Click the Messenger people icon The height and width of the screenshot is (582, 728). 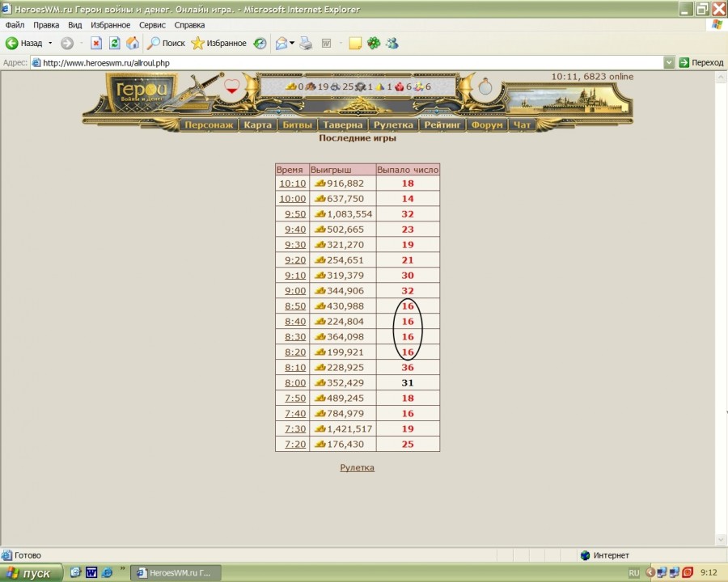pos(392,43)
